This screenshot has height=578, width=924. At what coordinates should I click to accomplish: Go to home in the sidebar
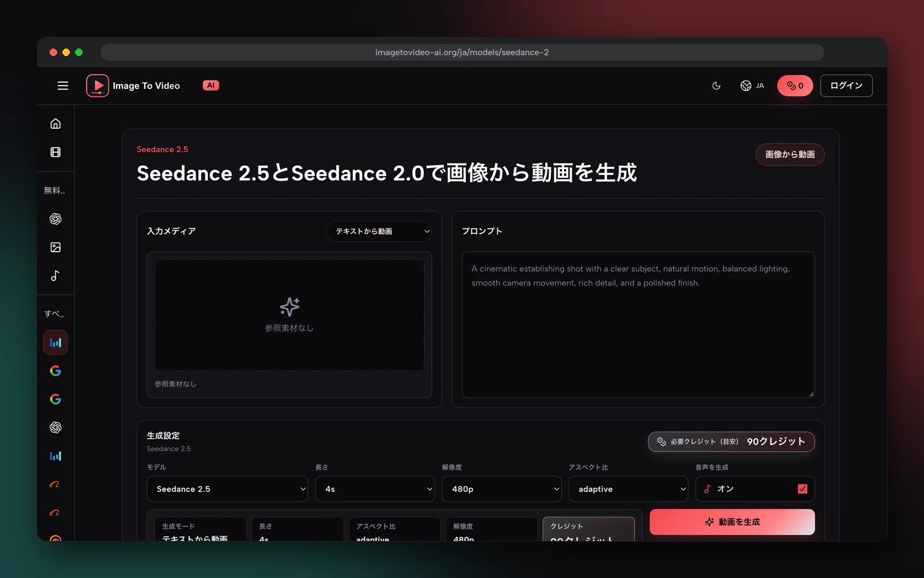(x=55, y=124)
